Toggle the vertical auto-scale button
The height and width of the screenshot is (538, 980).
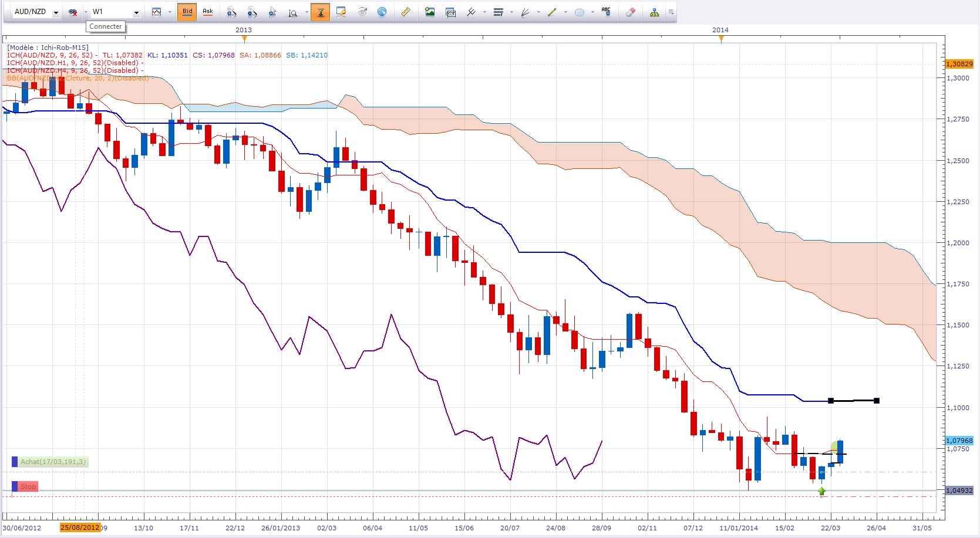[x=320, y=12]
